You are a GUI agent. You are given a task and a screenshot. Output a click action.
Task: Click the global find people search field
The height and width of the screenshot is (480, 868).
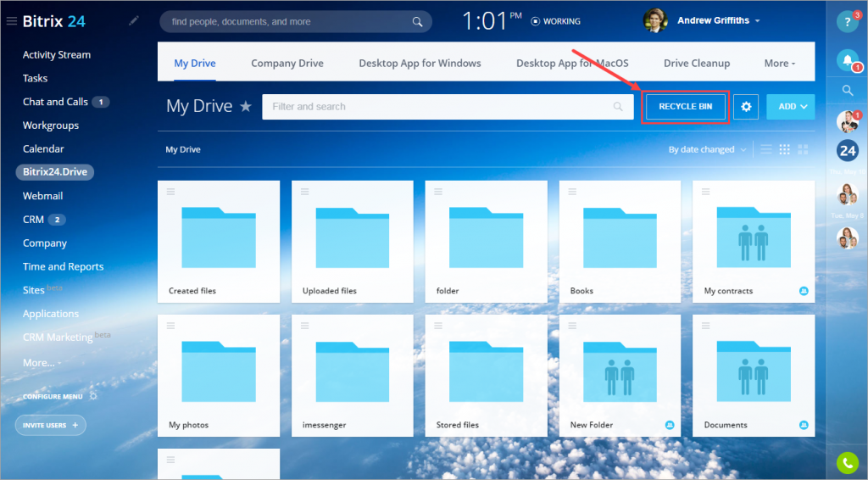[x=296, y=21]
